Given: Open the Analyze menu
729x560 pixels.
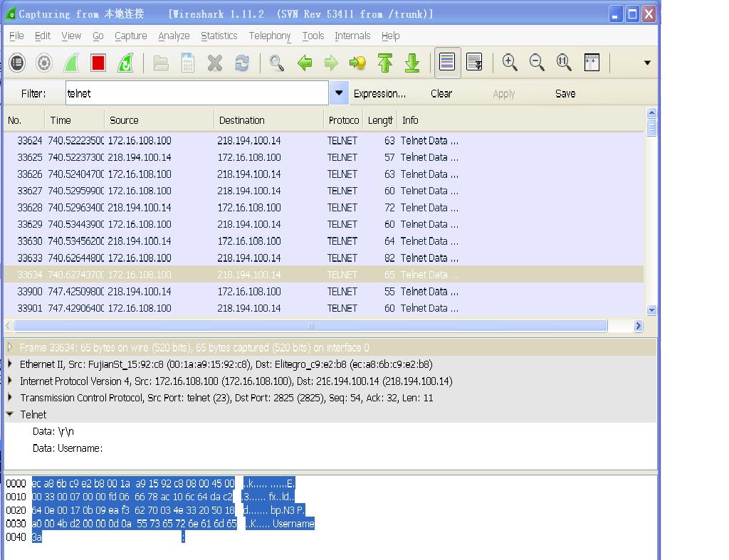Looking at the screenshot, I should (174, 36).
